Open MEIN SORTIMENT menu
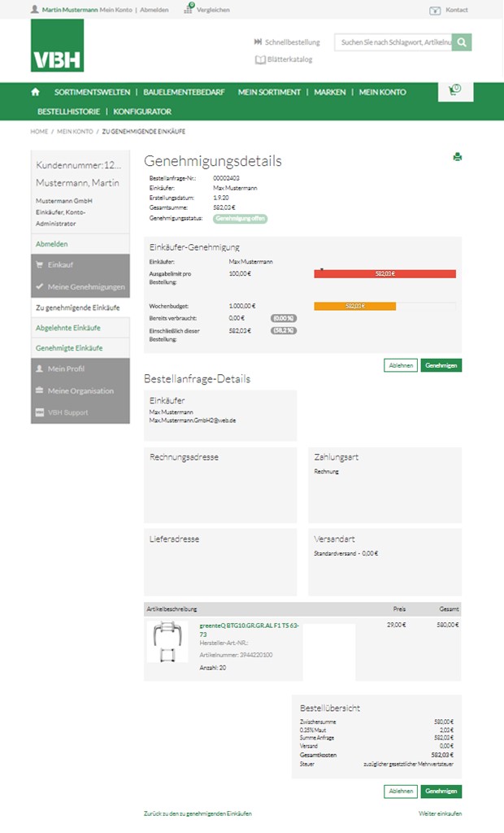504x833 pixels. tap(269, 92)
